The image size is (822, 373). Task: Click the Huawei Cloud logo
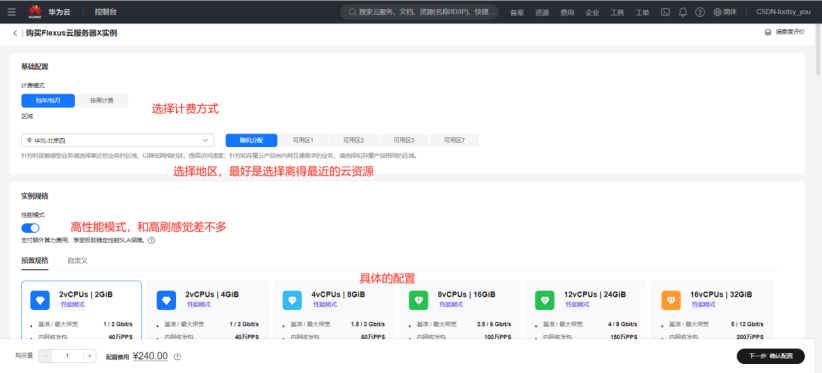[x=35, y=12]
